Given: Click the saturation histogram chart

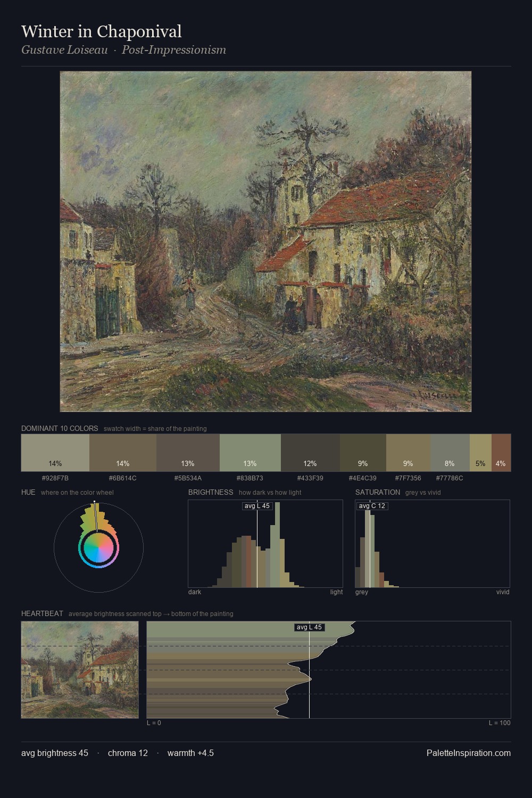Looking at the screenshot, I should (433, 544).
